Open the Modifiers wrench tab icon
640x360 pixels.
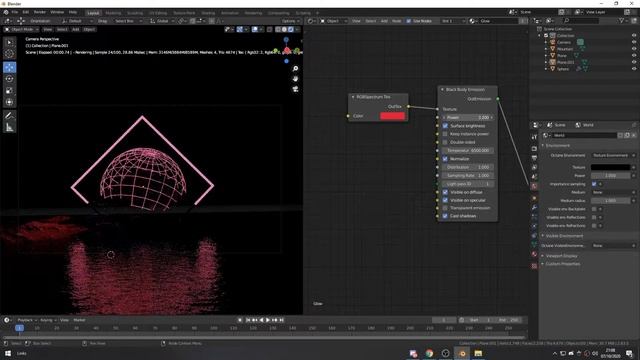pos(534,208)
